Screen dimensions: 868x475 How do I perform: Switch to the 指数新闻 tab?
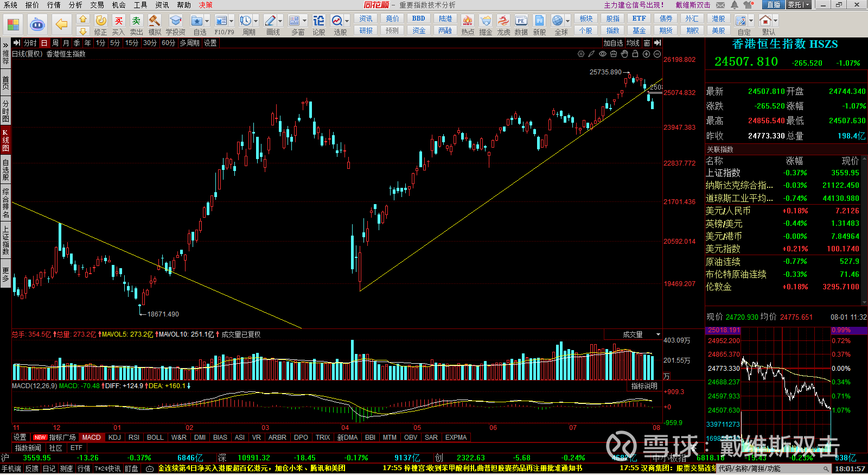pyautogui.click(x=28, y=448)
